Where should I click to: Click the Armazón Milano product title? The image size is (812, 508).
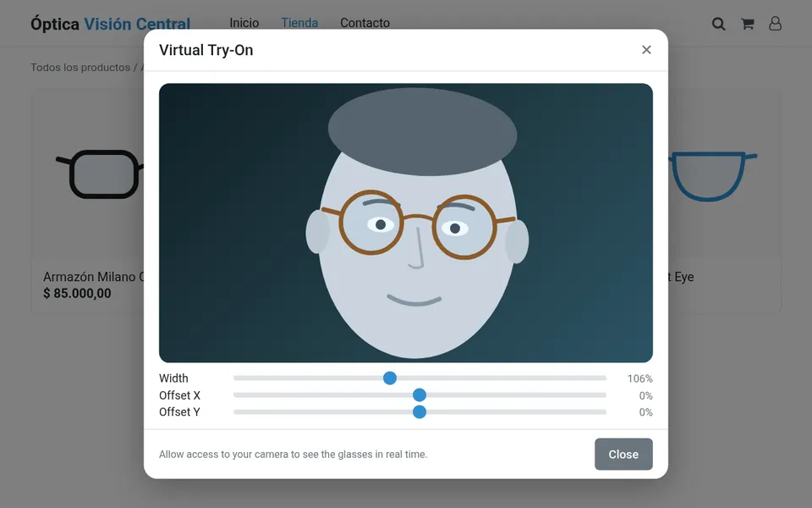point(93,277)
